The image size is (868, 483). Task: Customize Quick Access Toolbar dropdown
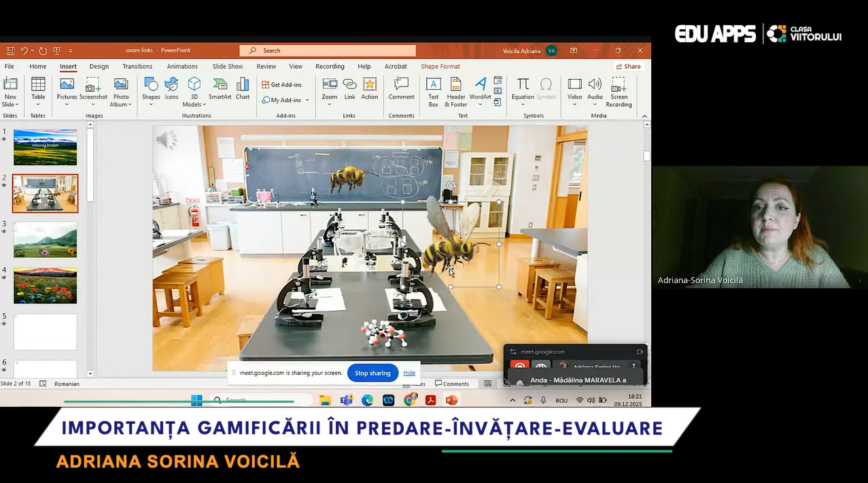tap(71, 51)
